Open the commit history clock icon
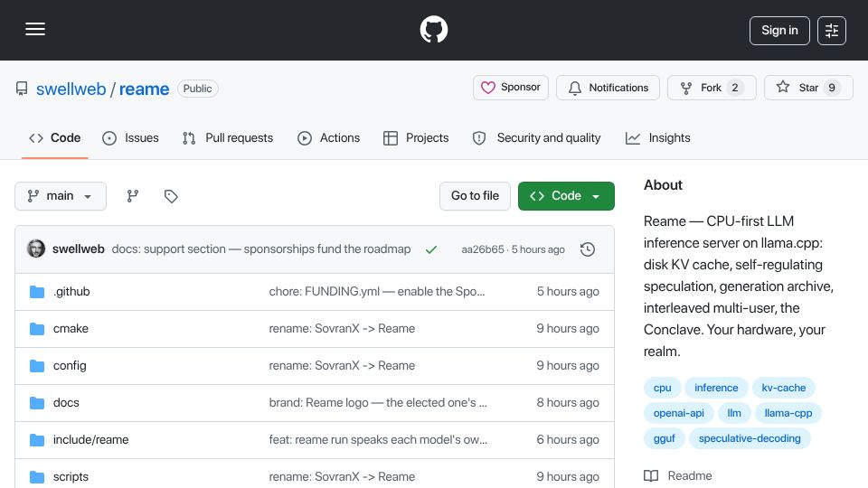This screenshot has height=488, width=868. click(x=588, y=249)
